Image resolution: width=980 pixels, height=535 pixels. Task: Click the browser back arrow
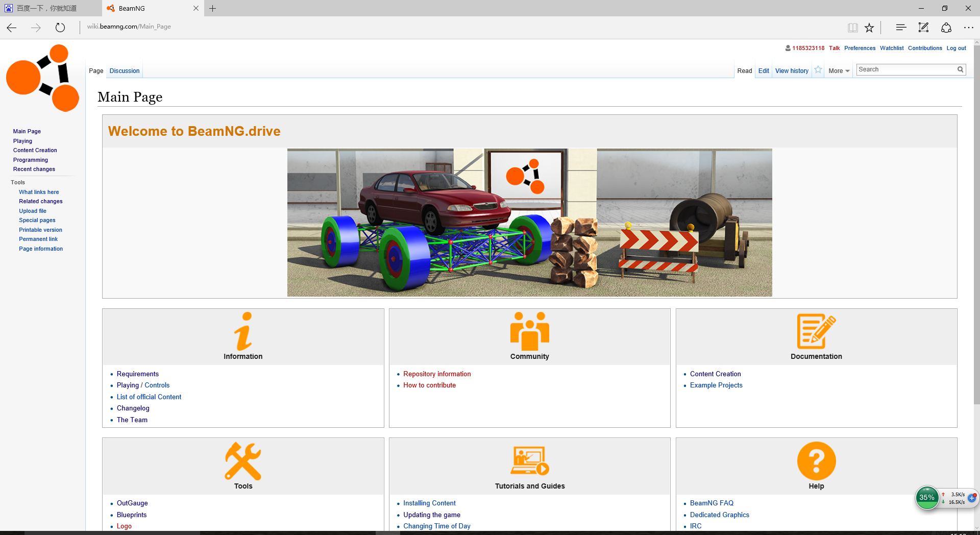(x=11, y=28)
